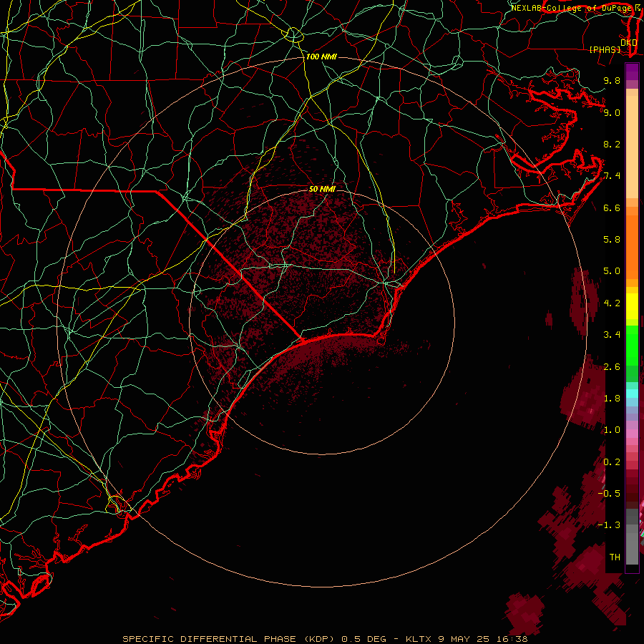Click the 1.0 value on color scale
The image size is (644, 644).
tap(612, 430)
